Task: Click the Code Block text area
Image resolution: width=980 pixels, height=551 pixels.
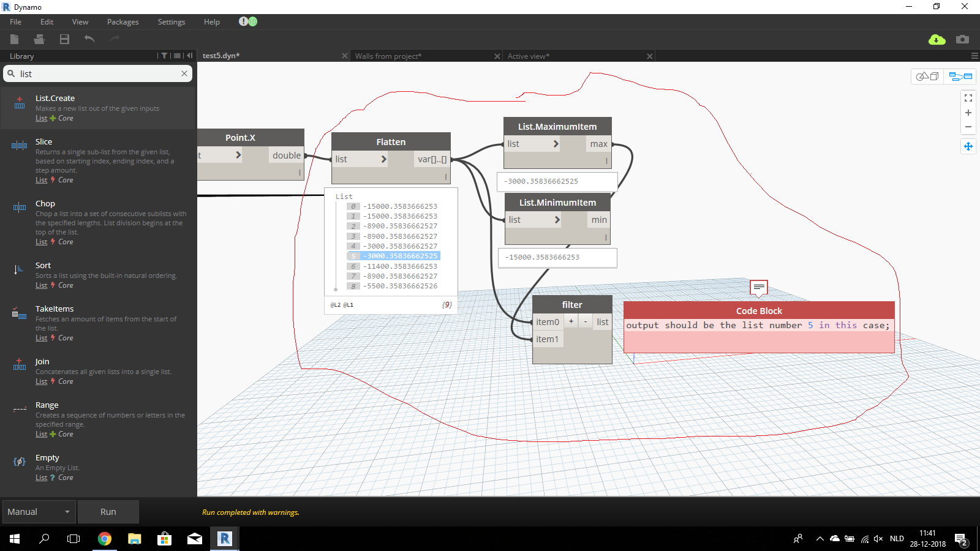Action: [759, 335]
